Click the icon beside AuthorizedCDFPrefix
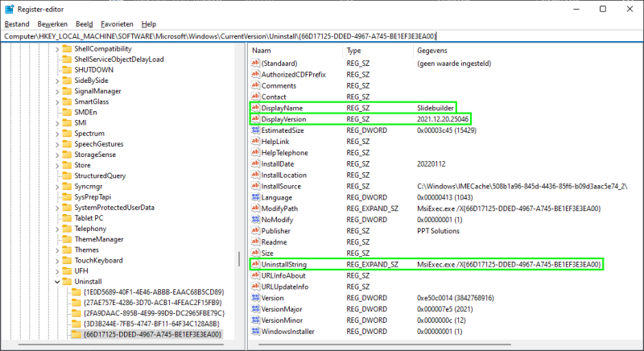Viewport: 644px width, 351px height. [255, 74]
